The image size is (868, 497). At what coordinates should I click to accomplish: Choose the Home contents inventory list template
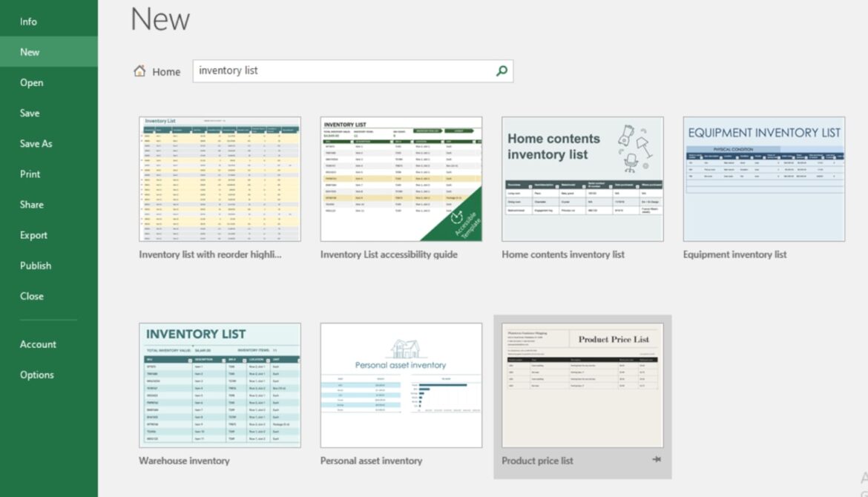coord(582,178)
